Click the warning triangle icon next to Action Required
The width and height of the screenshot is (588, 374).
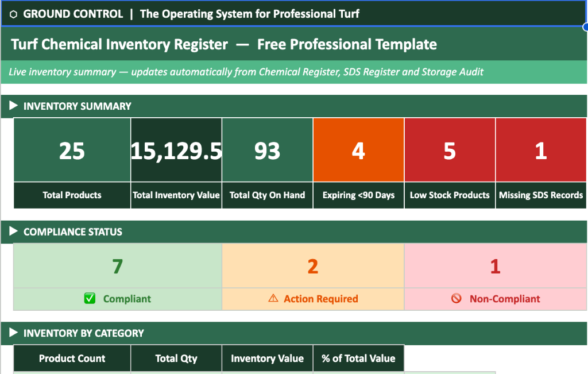point(273,299)
